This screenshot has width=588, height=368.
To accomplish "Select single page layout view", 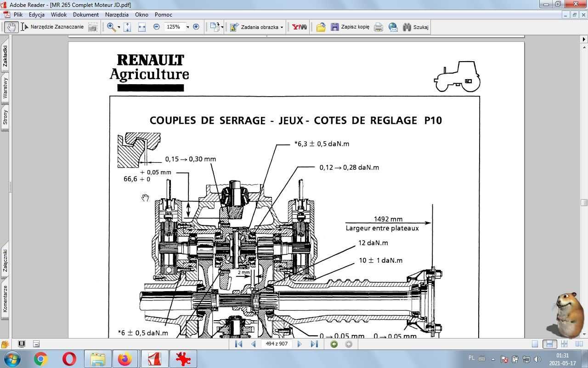I will click(x=535, y=344).
